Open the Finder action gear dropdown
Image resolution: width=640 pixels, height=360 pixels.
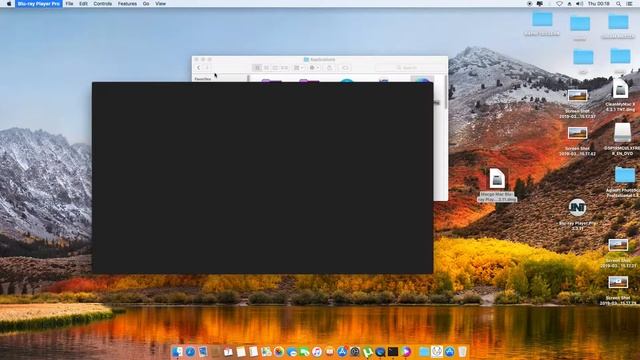(314, 68)
